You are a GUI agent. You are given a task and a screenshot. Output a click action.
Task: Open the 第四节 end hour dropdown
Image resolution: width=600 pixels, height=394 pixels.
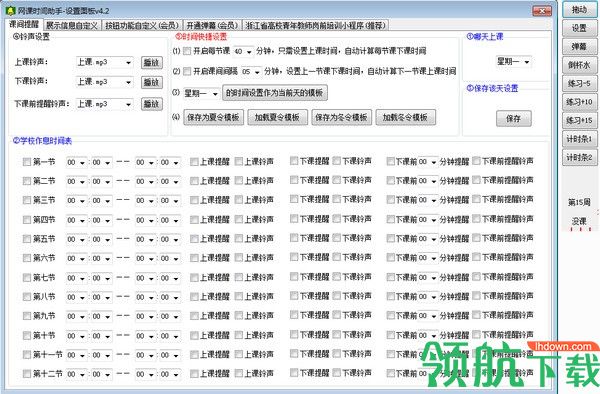point(145,220)
